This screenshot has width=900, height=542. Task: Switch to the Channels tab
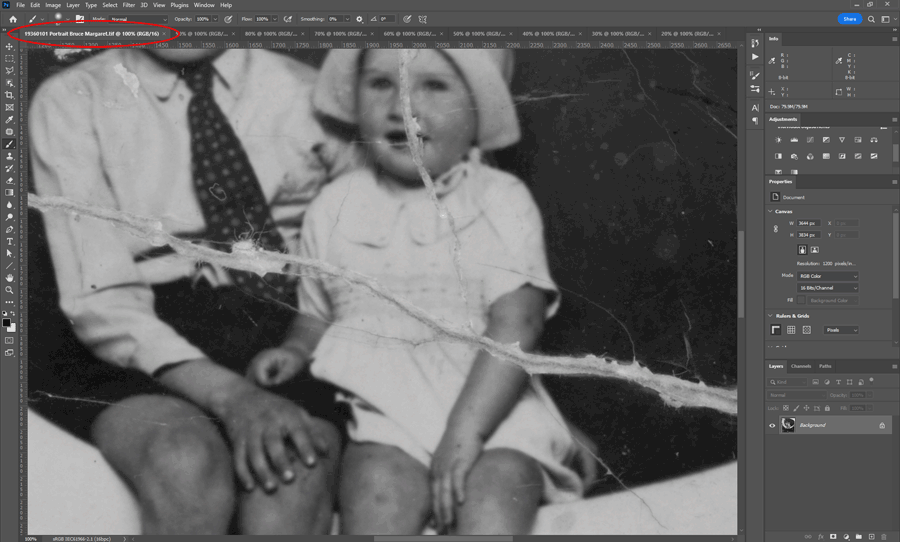801,366
